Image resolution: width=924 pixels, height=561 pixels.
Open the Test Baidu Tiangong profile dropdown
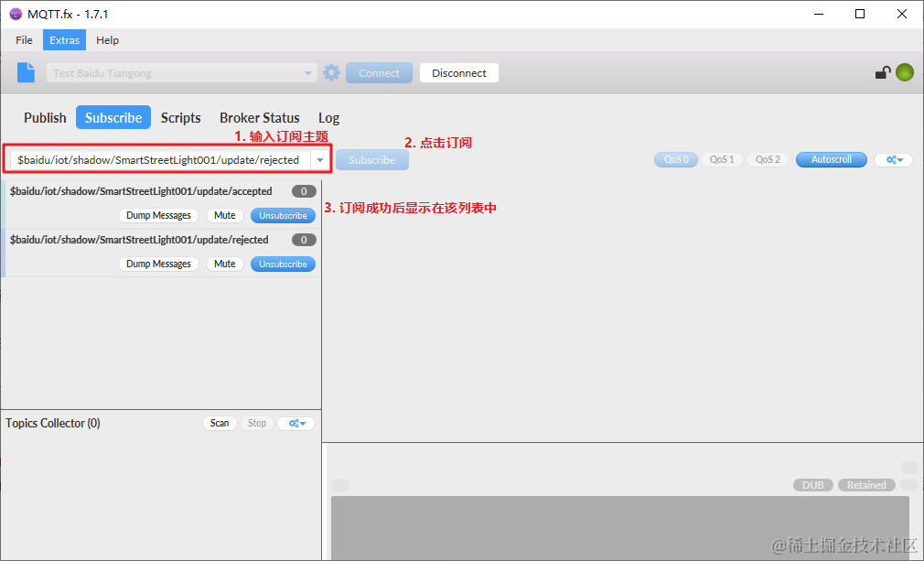click(182, 73)
